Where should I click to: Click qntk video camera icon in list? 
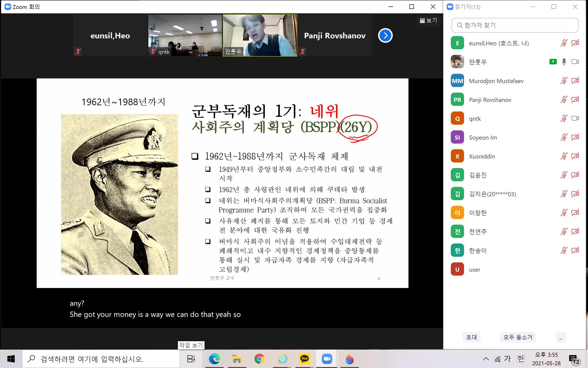[575, 118]
